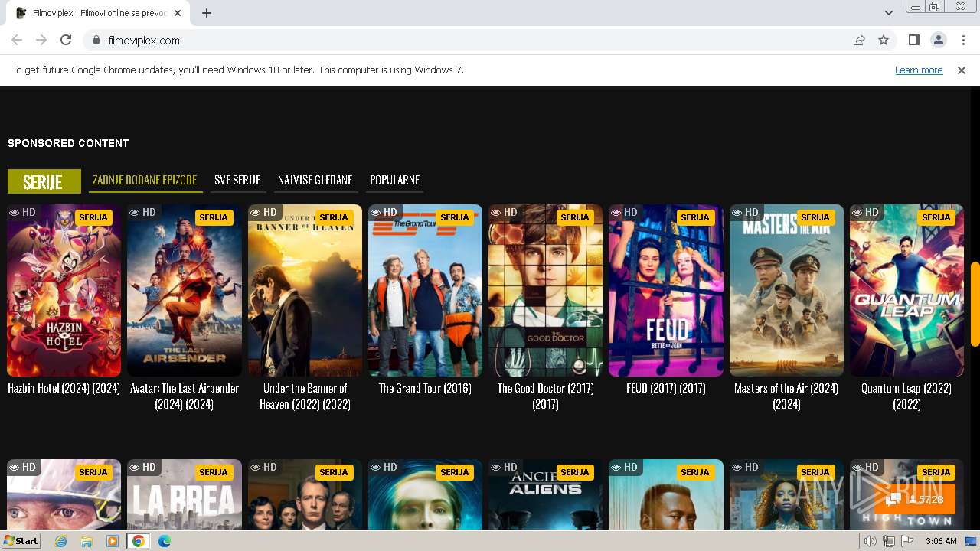The height and width of the screenshot is (551, 980).
Task: Open FEUD poster thumbnail
Action: (x=666, y=290)
